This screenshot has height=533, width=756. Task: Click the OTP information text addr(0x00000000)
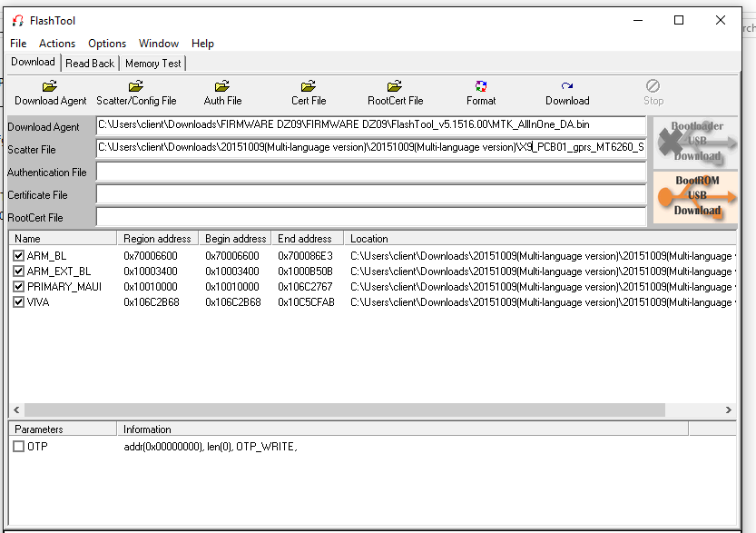(163, 446)
